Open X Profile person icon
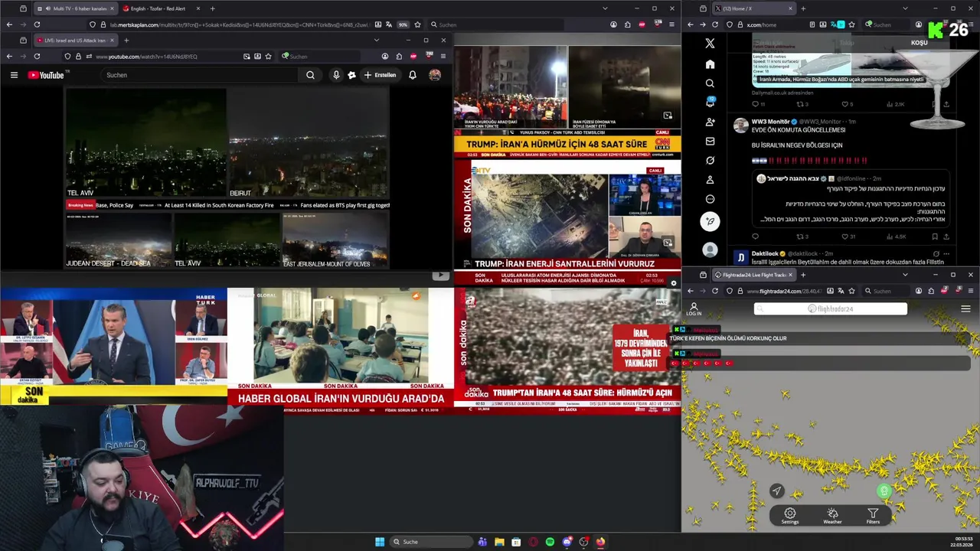Viewport: 980px width, 551px height. (710, 180)
